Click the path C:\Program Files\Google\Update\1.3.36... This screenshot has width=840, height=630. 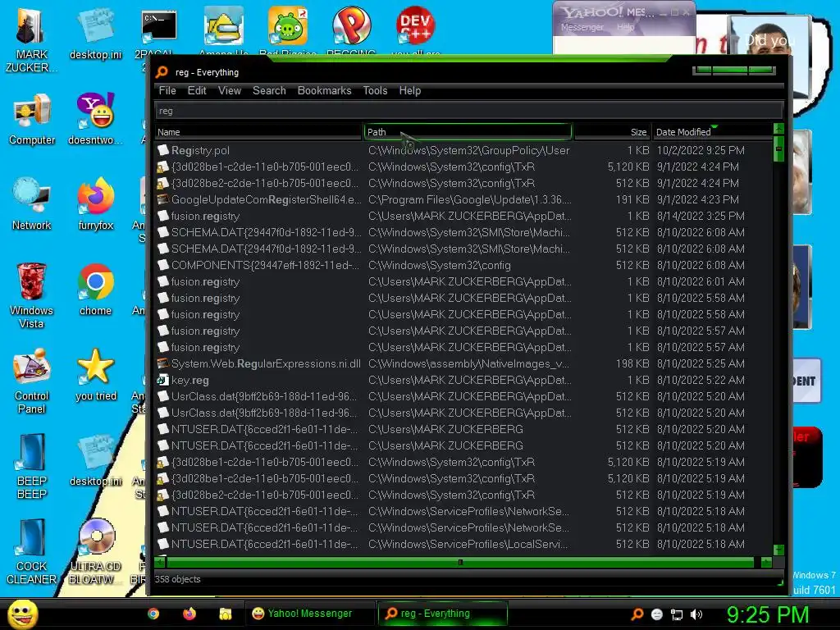(x=470, y=200)
